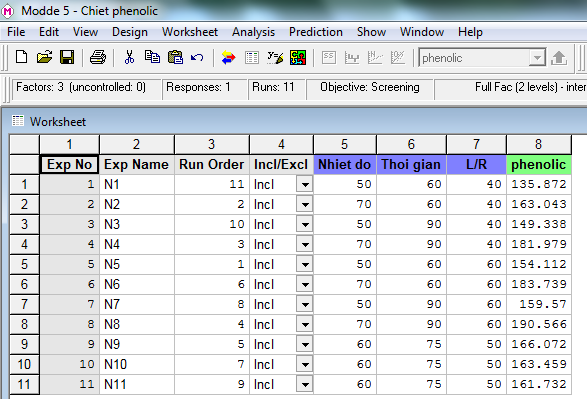Select the Exp Name column header

tap(137, 165)
